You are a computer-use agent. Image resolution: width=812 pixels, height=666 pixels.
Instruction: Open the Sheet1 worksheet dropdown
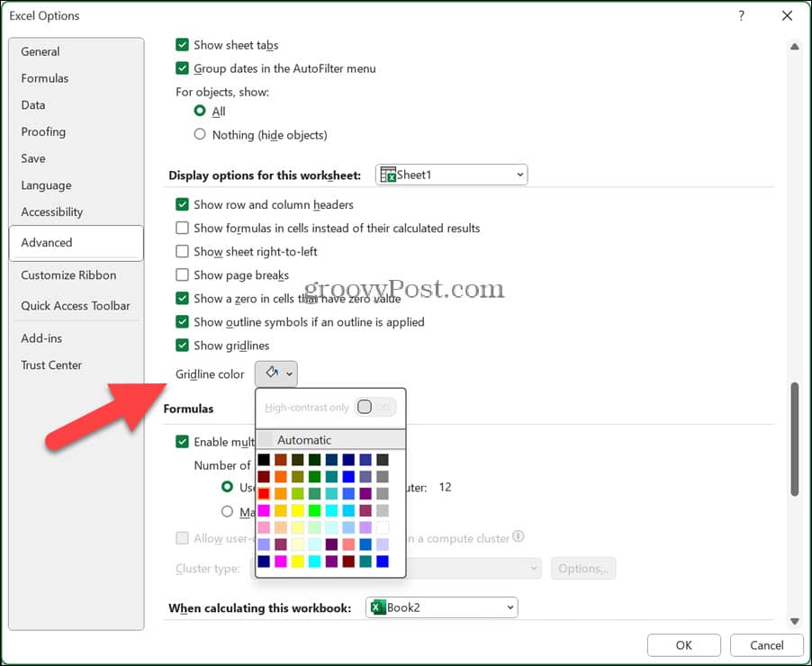pos(452,175)
